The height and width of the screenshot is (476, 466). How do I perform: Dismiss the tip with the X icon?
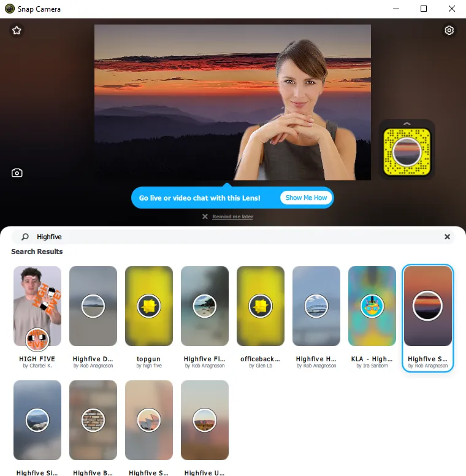click(x=205, y=217)
